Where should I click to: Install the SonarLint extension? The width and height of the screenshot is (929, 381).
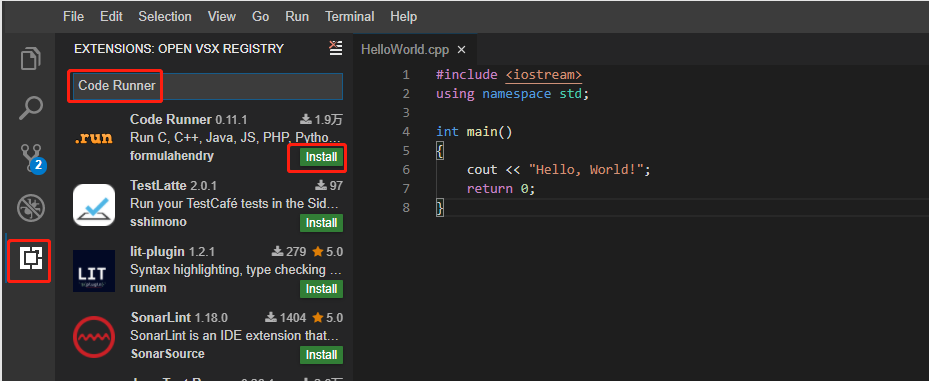tap(322, 355)
